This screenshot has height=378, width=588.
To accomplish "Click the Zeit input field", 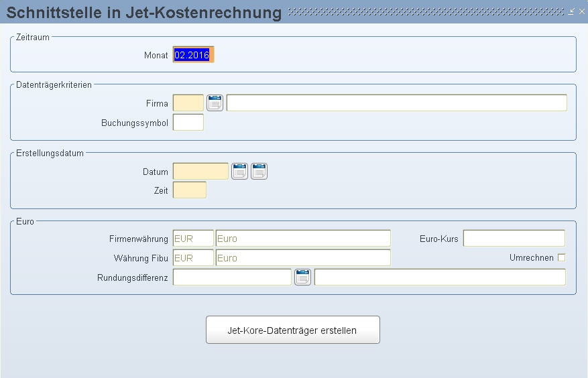I will point(189,190).
